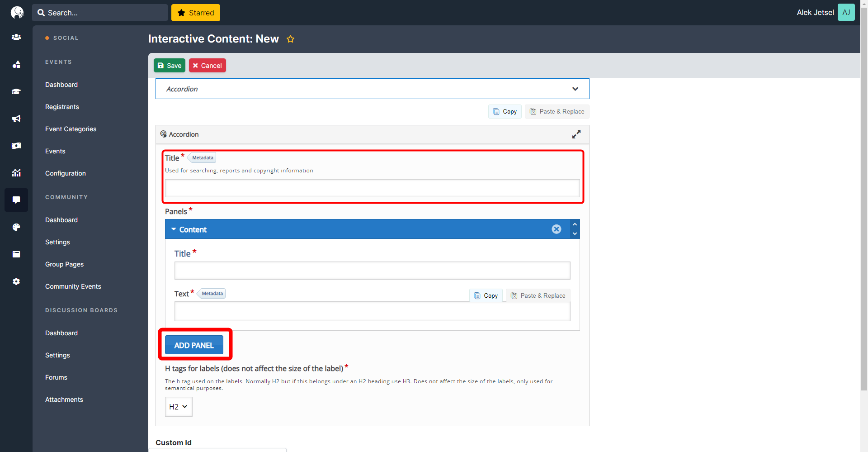The image size is (868, 452).
Task: Open Event Categories menu item
Action: (x=71, y=129)
